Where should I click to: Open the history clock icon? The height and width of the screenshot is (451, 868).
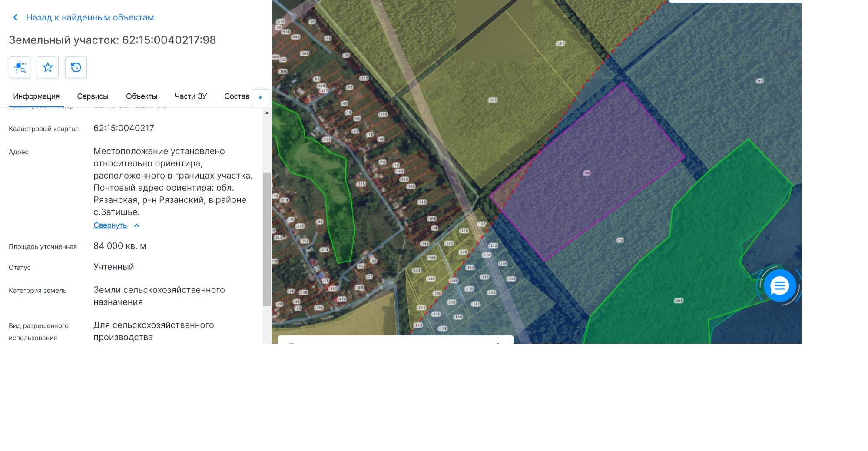pos(76,67)
